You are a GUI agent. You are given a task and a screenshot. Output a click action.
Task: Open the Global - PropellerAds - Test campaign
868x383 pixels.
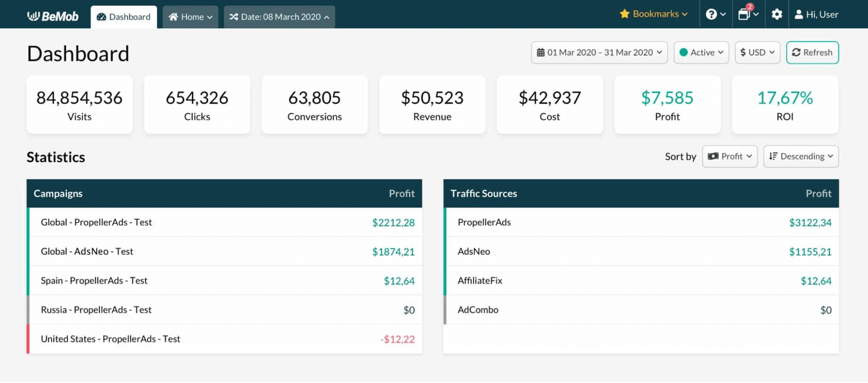point(97,222)
